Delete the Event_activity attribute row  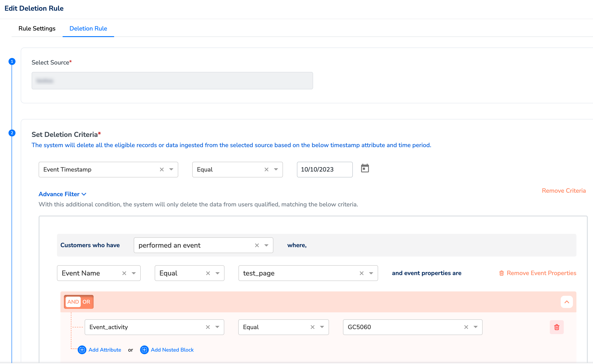click(556, 327)
